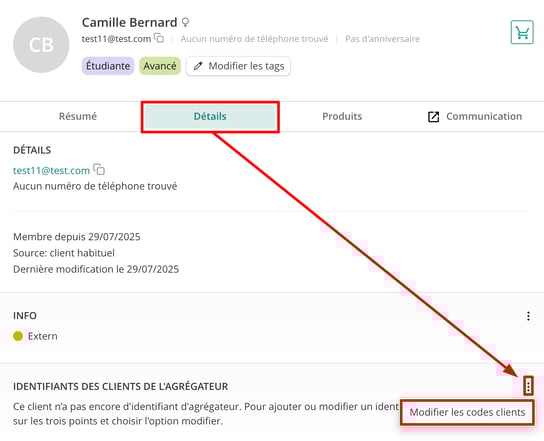The width and height of the screenshot is (544, 441).
Task: Click Modifier les tags button
Action: pyautogui.click(x=238, y=66)
